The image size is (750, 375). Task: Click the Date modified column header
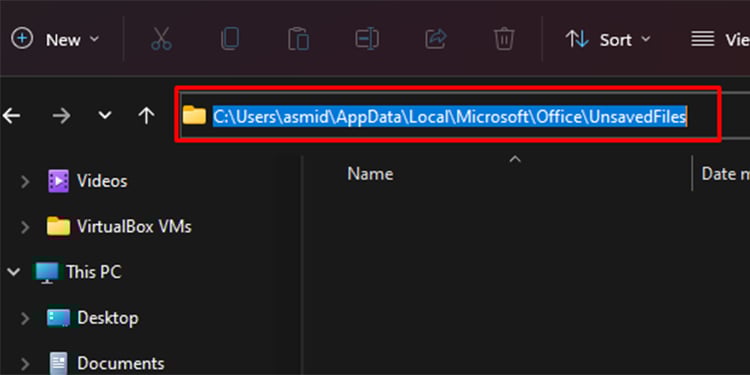click(725, 174)
